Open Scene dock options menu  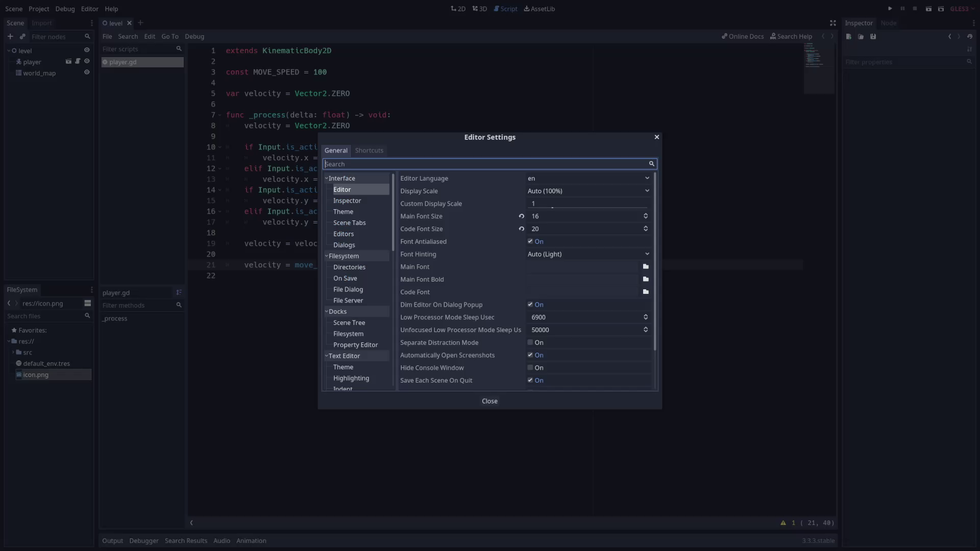coord(92,23)
